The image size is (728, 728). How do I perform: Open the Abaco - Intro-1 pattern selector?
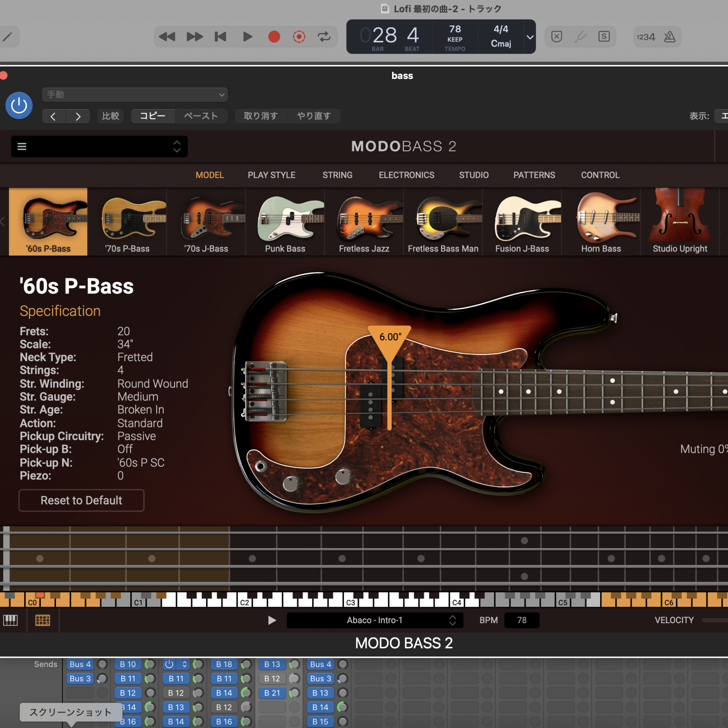pos(375,620)
